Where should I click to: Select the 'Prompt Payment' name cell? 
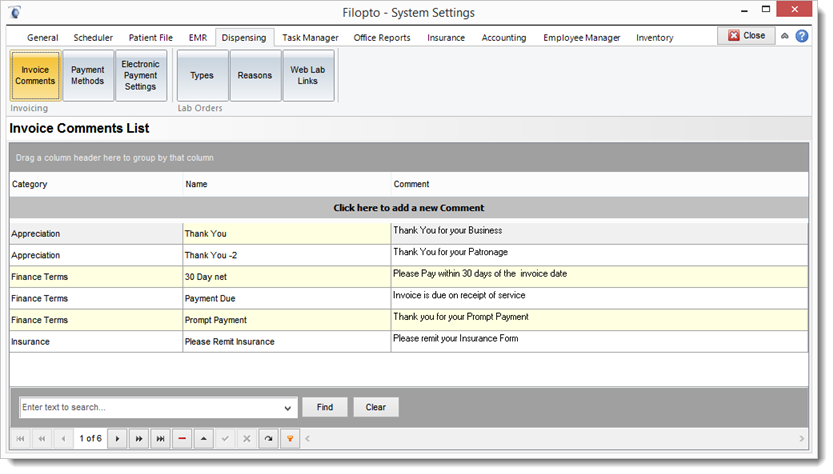click(287, 320)
